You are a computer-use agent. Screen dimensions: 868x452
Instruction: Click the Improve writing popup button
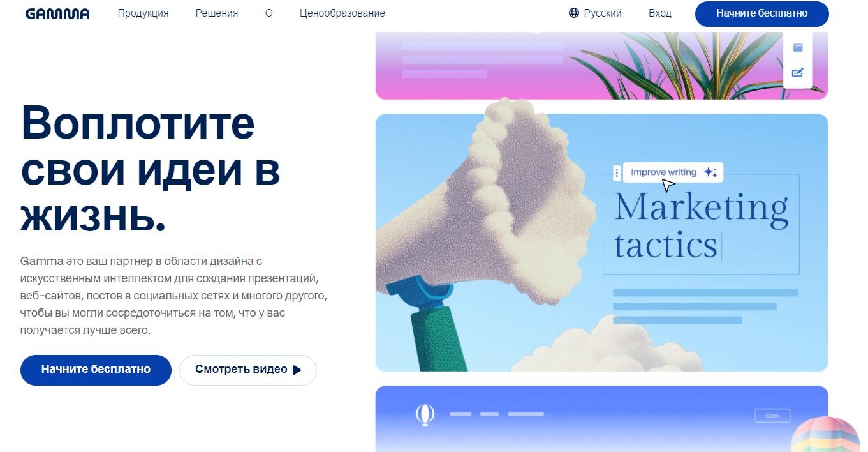[673, 172]
